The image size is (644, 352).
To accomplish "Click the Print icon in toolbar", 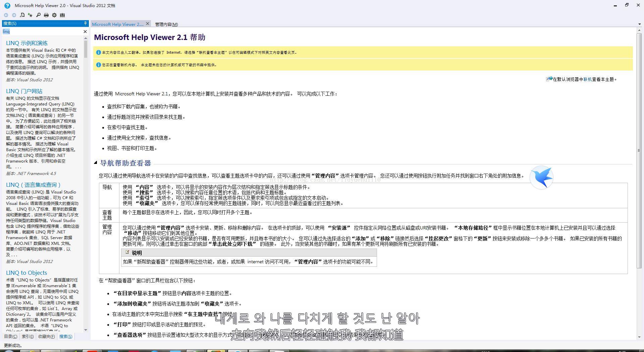I will tap(46, 15).
